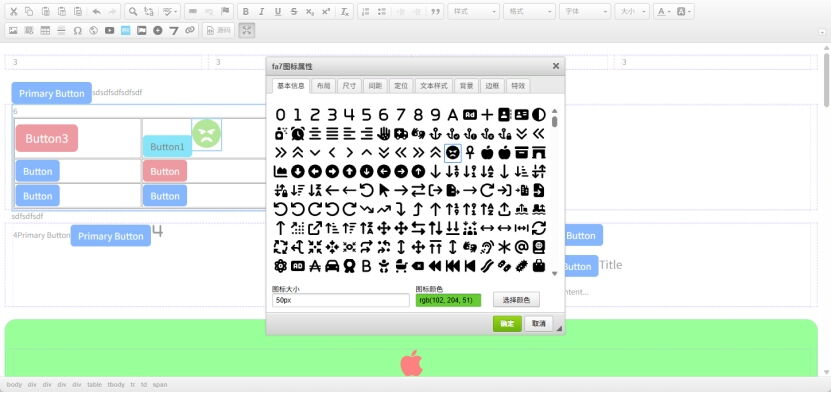The width and height of the screenshot is (831, 393).
Task: Switch to the 布局 tab
Action: coord(323,86)
